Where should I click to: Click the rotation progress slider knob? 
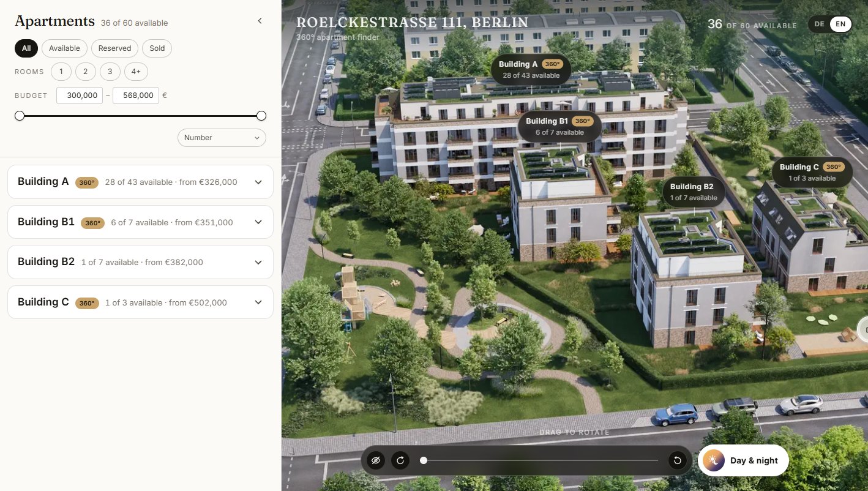point(424,460)
